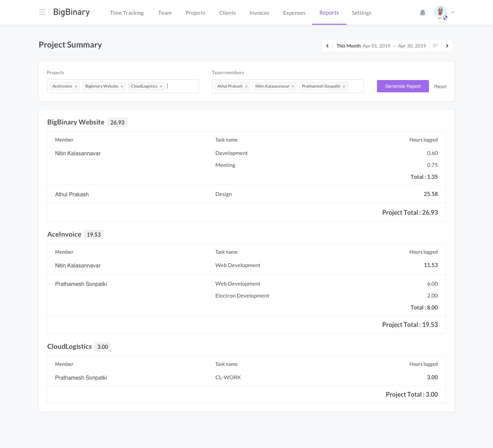This screenshot has height=448, width=493.
Task: Click the 6.00 hours value
Action: pyautogui.click(x=432, y=284)
